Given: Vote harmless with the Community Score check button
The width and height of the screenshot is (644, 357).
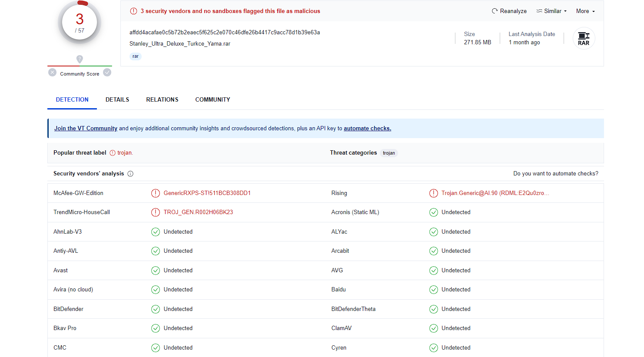Looking at the screenshot, I should (107, 73).
